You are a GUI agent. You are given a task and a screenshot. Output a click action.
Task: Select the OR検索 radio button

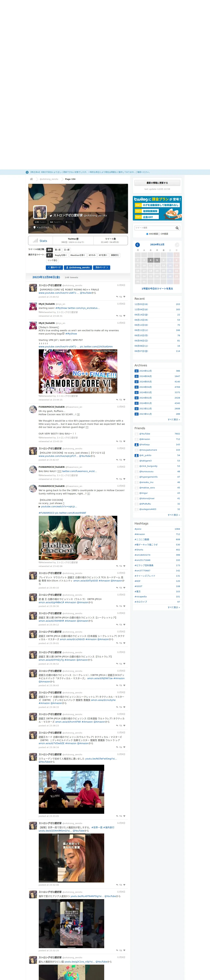click(x=159, y=234)
